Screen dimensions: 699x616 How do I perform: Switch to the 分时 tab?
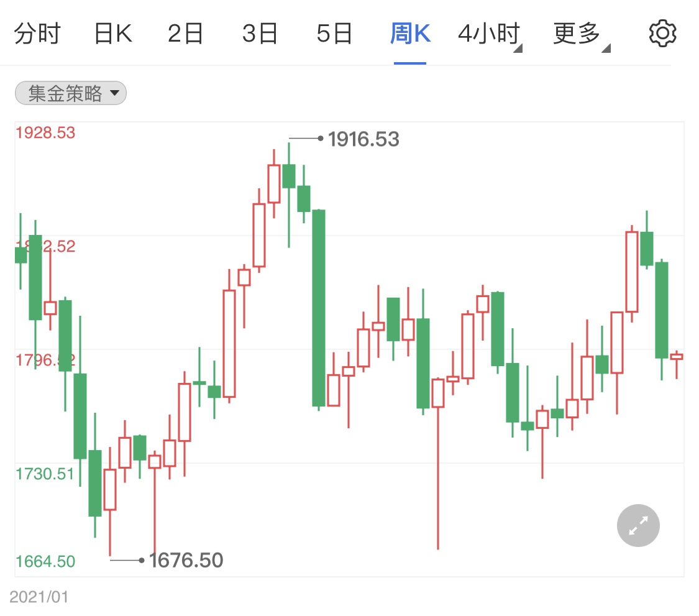(x=37, y=34)
